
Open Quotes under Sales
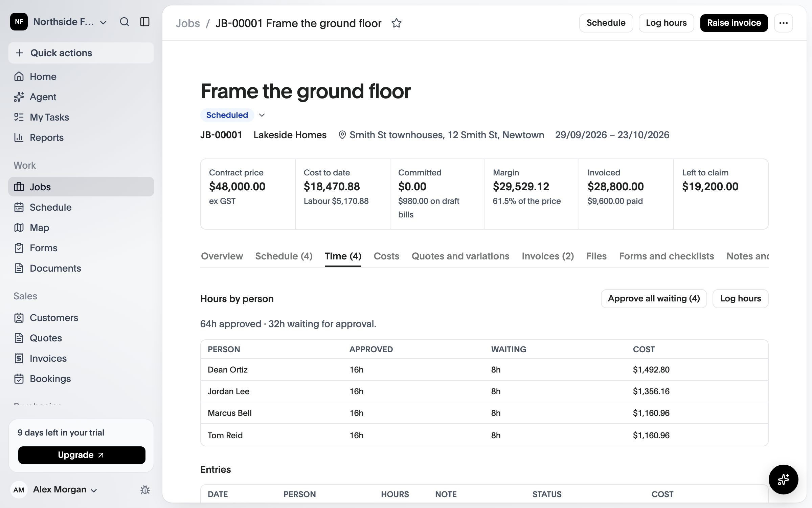click(x=81, y=338)
